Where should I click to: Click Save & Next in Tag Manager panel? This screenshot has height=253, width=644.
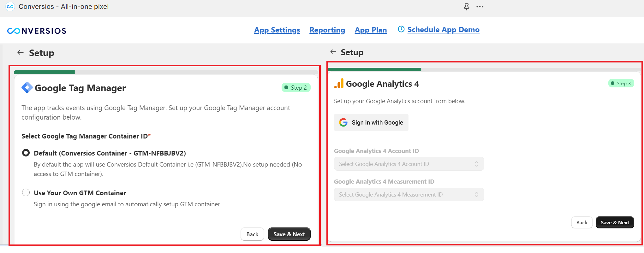(289, 234)
